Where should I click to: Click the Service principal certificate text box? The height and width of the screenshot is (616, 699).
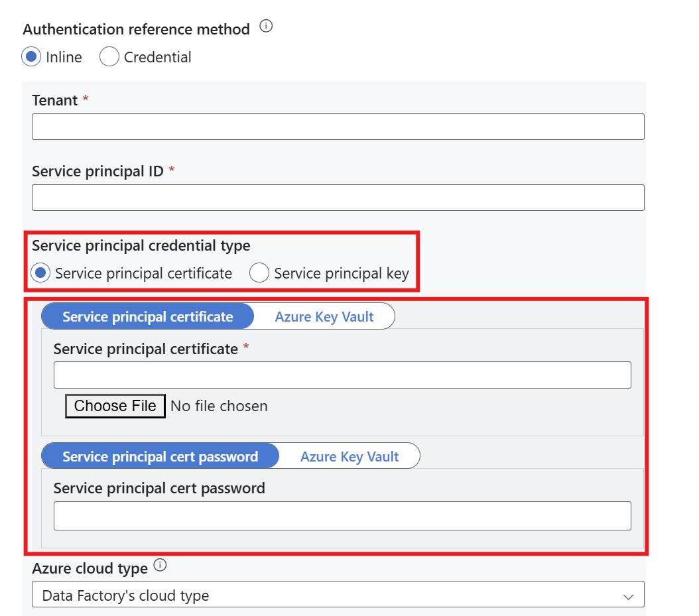point(342,375)
